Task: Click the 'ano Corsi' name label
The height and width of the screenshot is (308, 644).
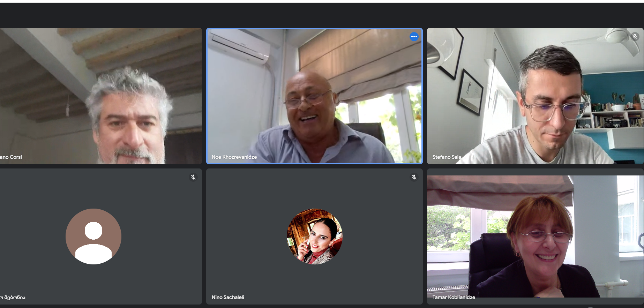Action: (x=11, y=157)
